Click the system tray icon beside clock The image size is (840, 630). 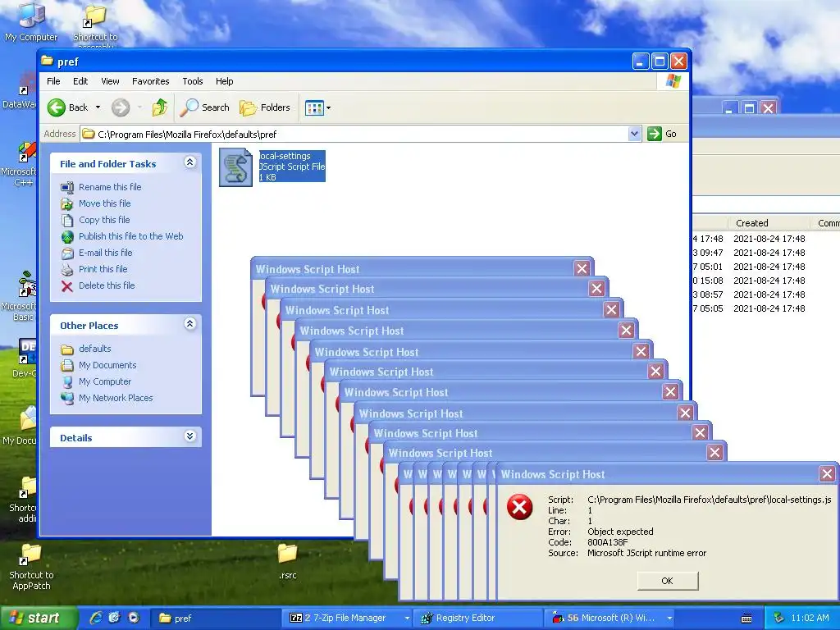pyautogui.click(x=779, y=618)
